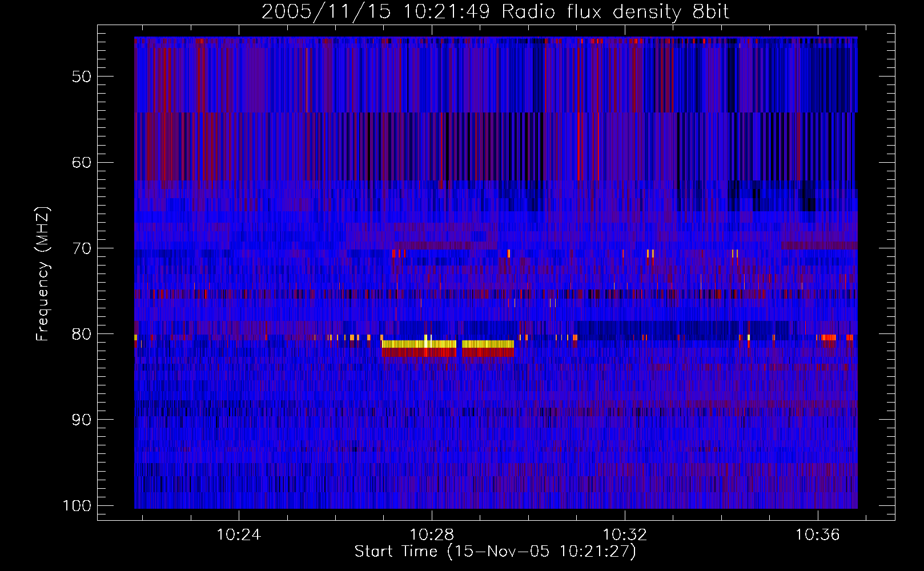The height and width of the screenshot is (571, 924).
Task: Click the 'Frequency (MHZ)' y-axis label
Action: pos(43,274)
